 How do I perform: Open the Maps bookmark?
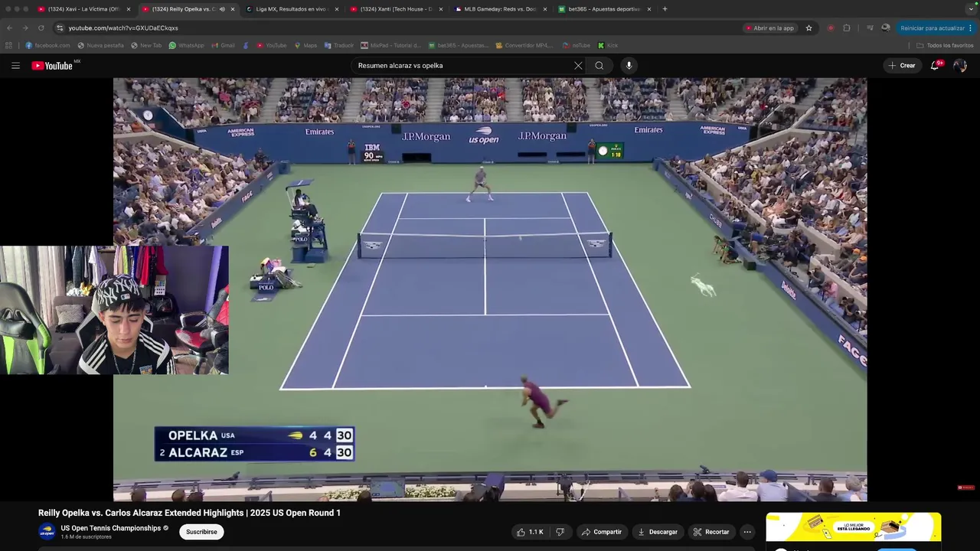(305, 45)
